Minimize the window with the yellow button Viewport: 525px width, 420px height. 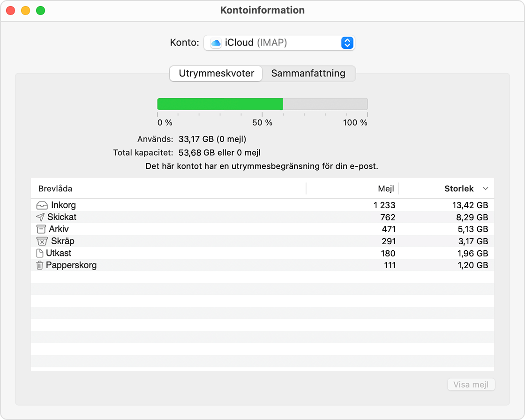25,11
